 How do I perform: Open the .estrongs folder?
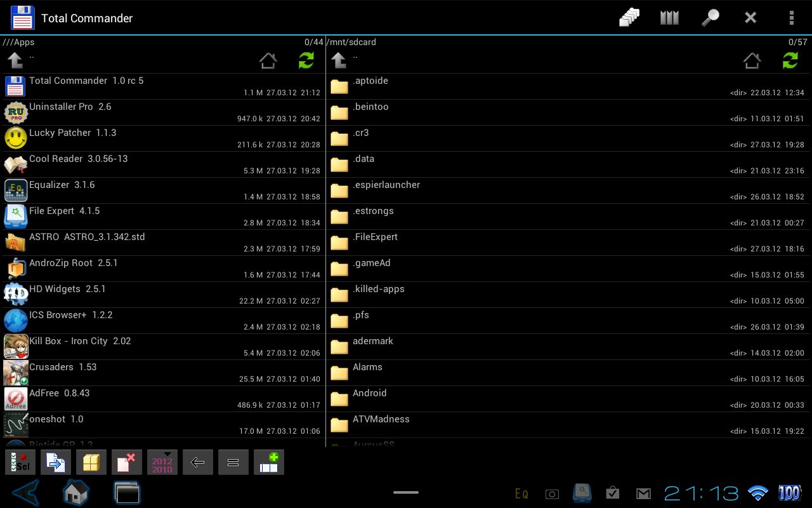568,217
